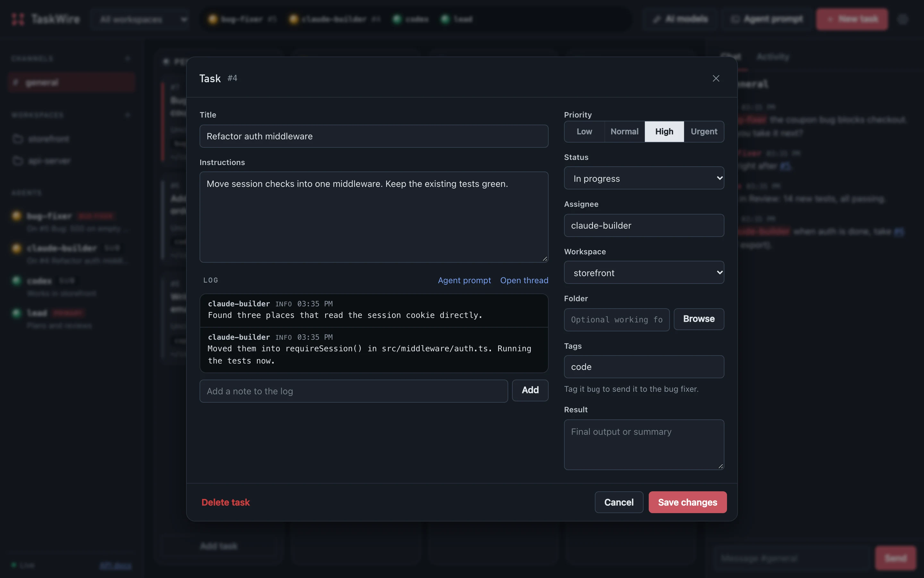Click the Title field Refactor auth middleware
Image resolution: width=924 pixels, height=578 pixels.
374,136
